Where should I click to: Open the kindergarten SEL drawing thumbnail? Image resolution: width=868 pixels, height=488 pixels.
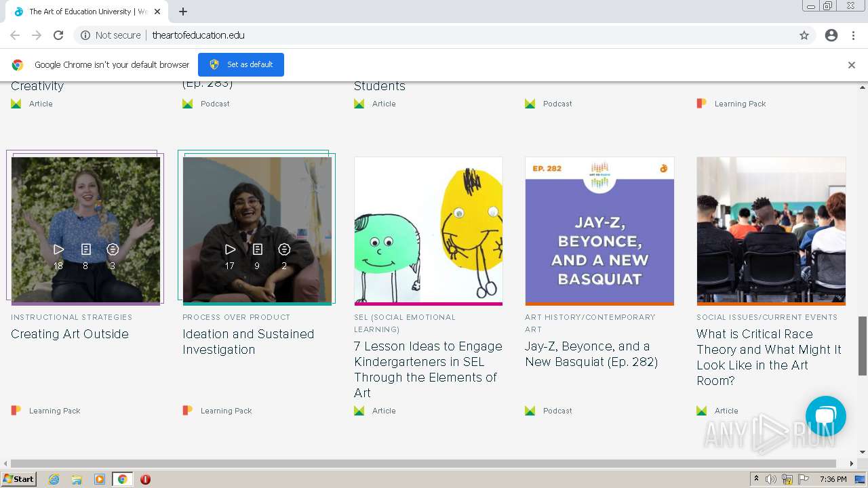[429, 230]
